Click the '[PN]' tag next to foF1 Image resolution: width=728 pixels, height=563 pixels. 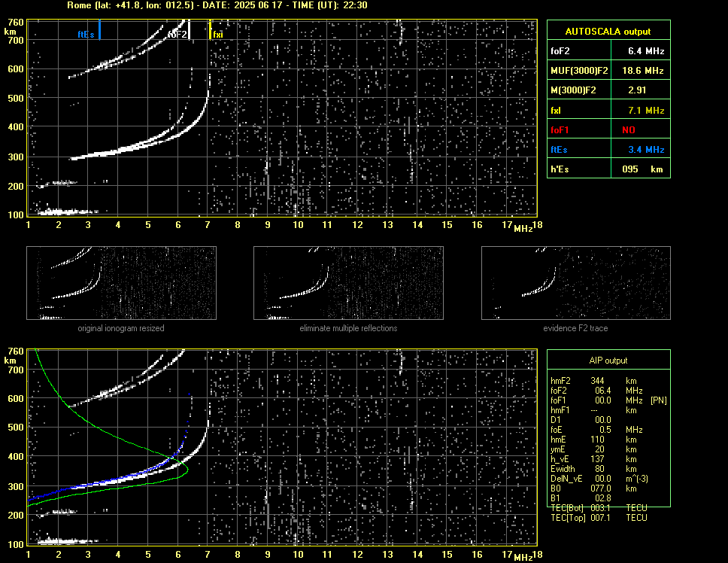pyautogui.click(x=658, y=400)
